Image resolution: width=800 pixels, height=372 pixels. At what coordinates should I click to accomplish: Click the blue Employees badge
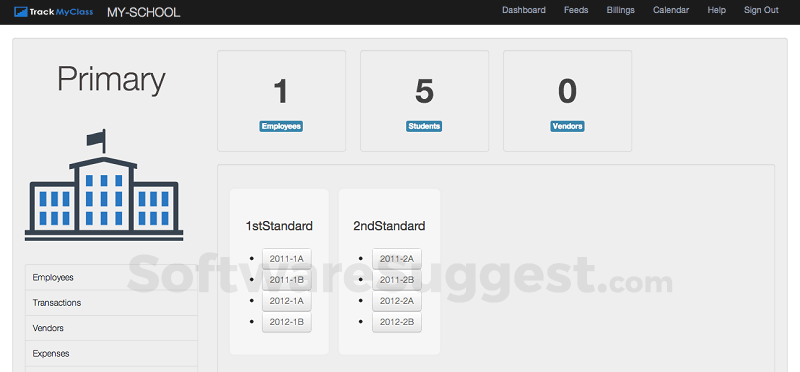click(281, 126)
